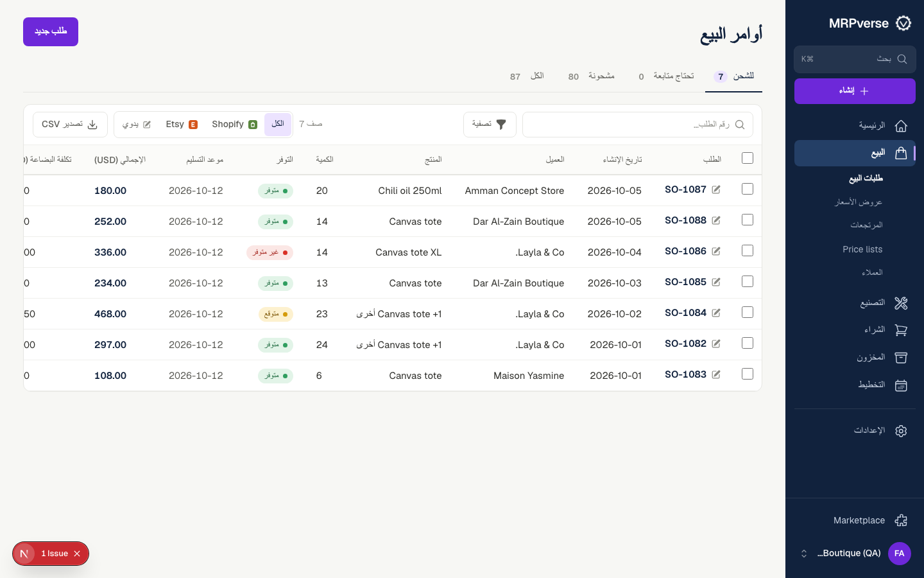This screenshot has height=578, width=924.
Task: Open the التخطيط calendar icon
Action: tap(901, 385)
